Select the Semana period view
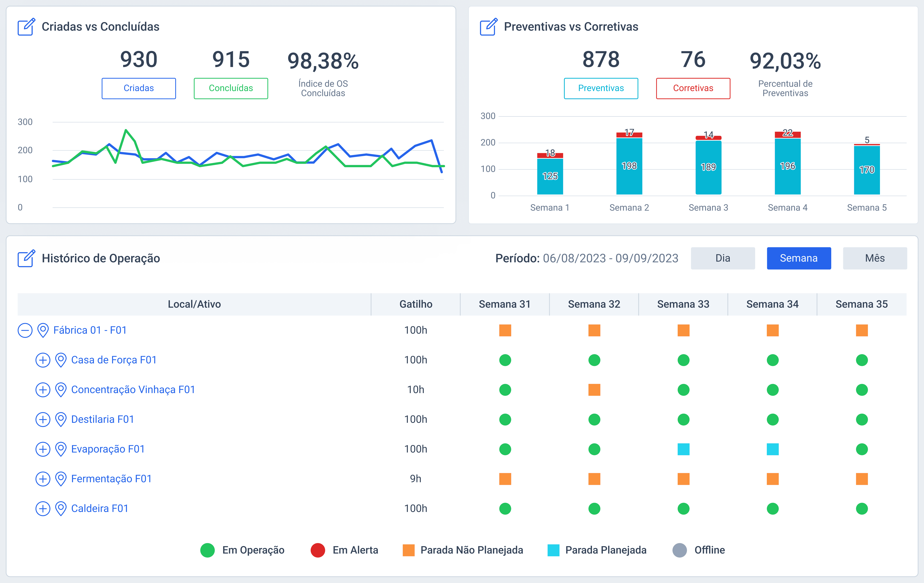924x583 pixels. coord(799,258)
